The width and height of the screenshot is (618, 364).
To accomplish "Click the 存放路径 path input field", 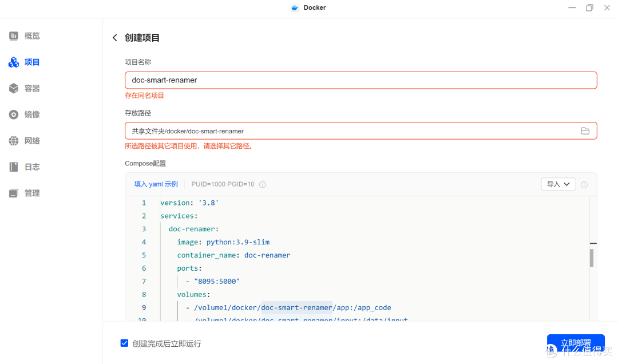I will point(349,131).
